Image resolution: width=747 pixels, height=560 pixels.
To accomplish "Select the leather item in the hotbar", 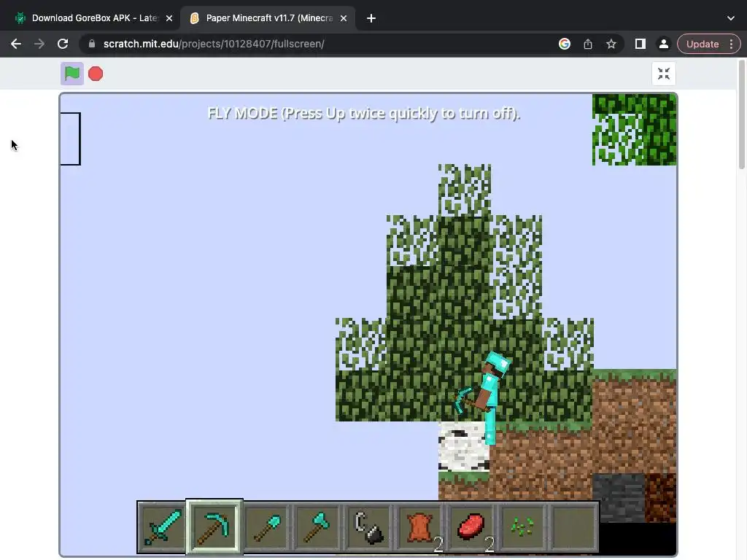I will [x=419, y=526].
